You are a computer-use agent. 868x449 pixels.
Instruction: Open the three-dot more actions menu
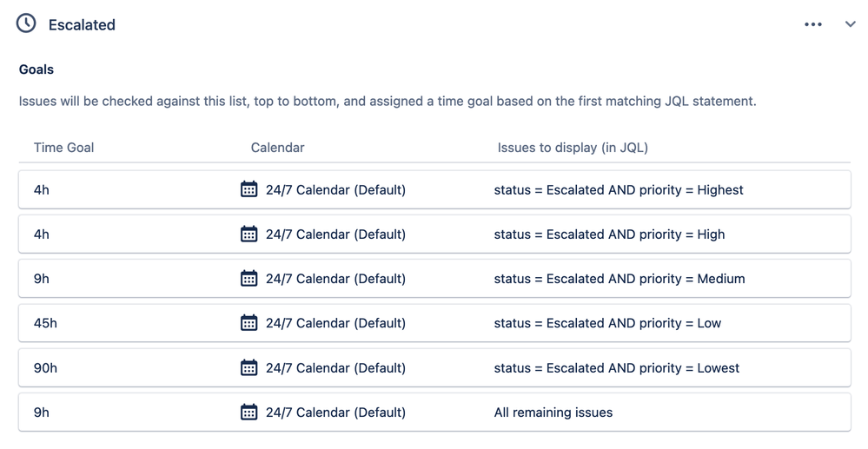coord(812,24)
